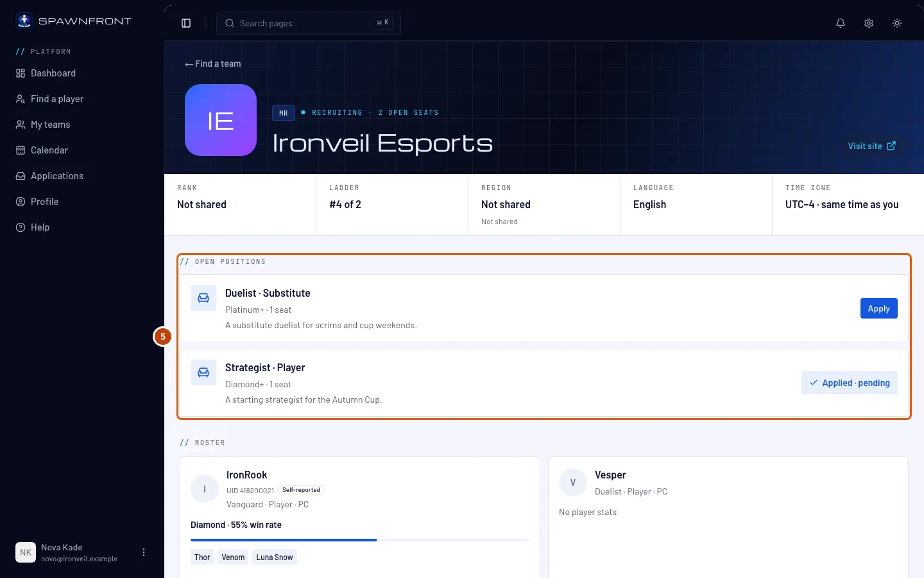Viewport: 924px width, 578px height.
Task: Select the Venom hero tag
Action: pyautogui.click(x=233, y=557)
